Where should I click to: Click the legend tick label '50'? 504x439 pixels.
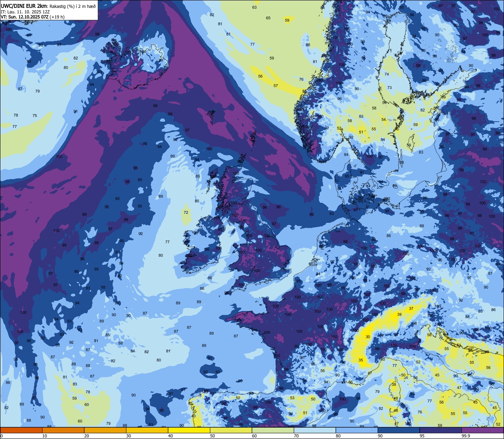pos(212,436)
